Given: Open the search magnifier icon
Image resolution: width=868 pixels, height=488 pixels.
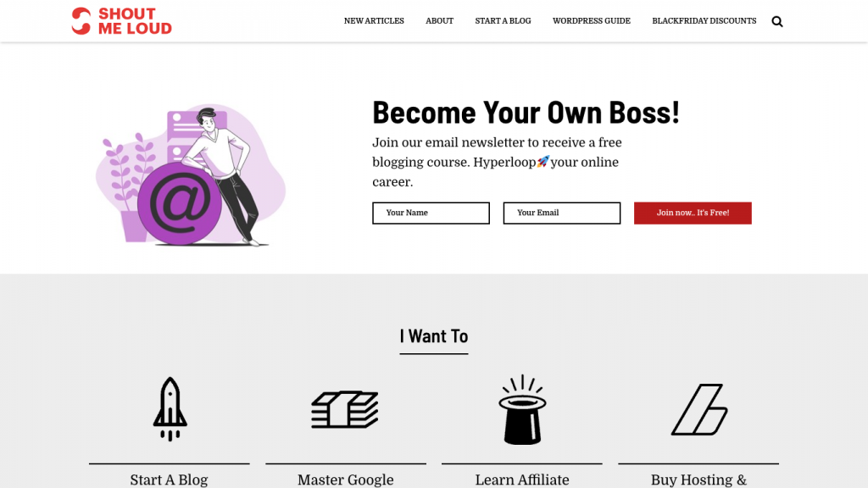Looking at the screenshot, I should pyautogui.click(x=777, y=21).
